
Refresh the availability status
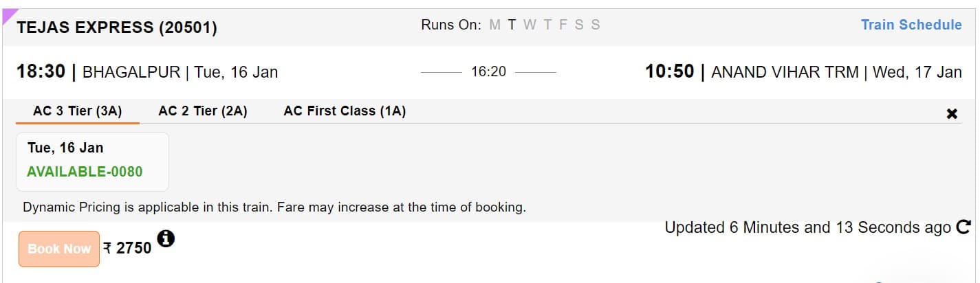[963, 227]
